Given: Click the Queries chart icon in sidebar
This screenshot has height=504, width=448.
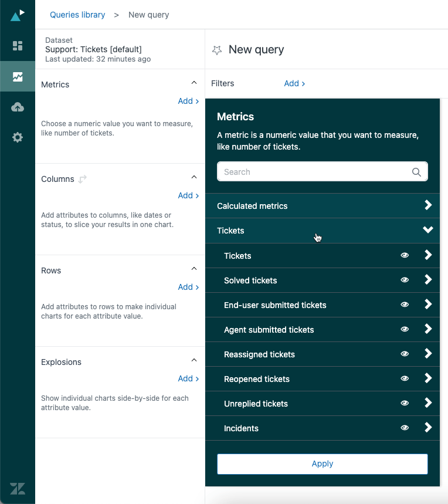Looking at the screenshot, I should pyautogui.click(x=18, y=77).
